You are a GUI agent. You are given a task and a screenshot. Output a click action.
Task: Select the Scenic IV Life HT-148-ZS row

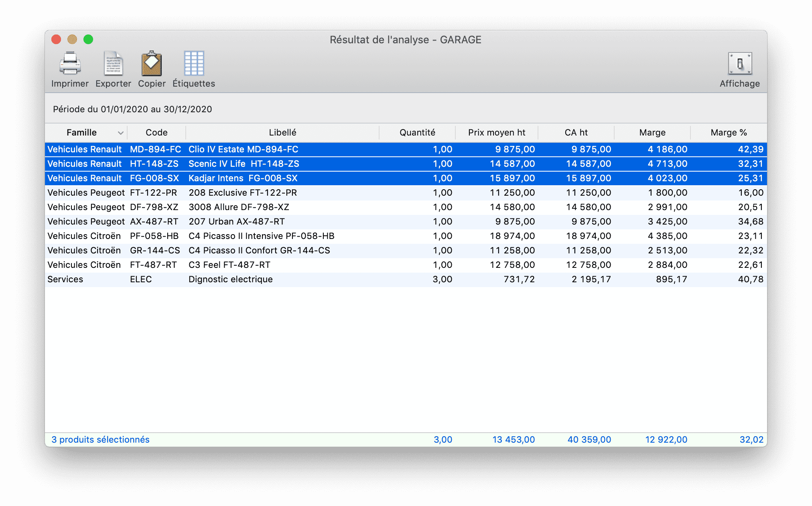coord(406,164)
